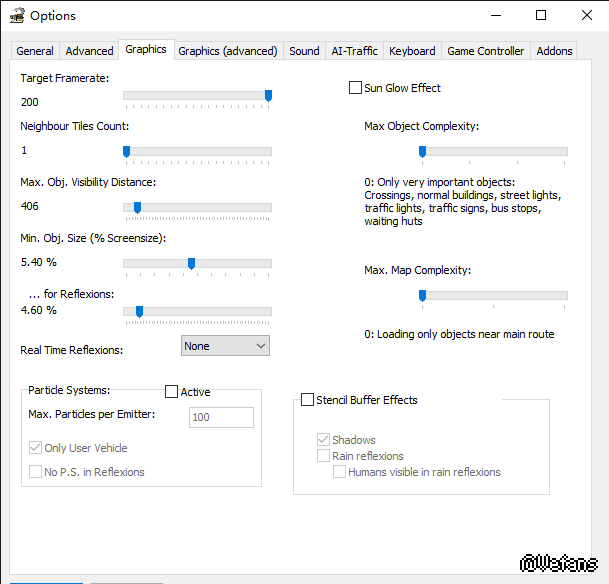Toggle Stencil Buffer Effects checkbox
This screenshot has width=609, height=584.
[307, 400]
